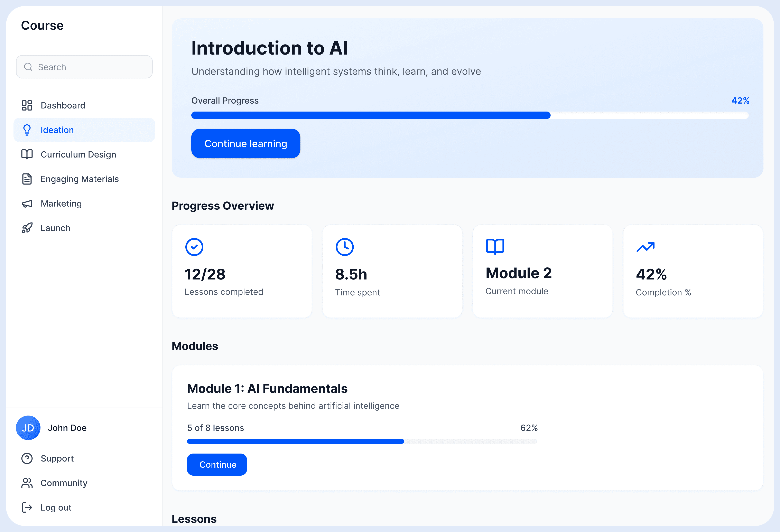Open the Dashboard section
780x532 pixels.
point(63,105)
